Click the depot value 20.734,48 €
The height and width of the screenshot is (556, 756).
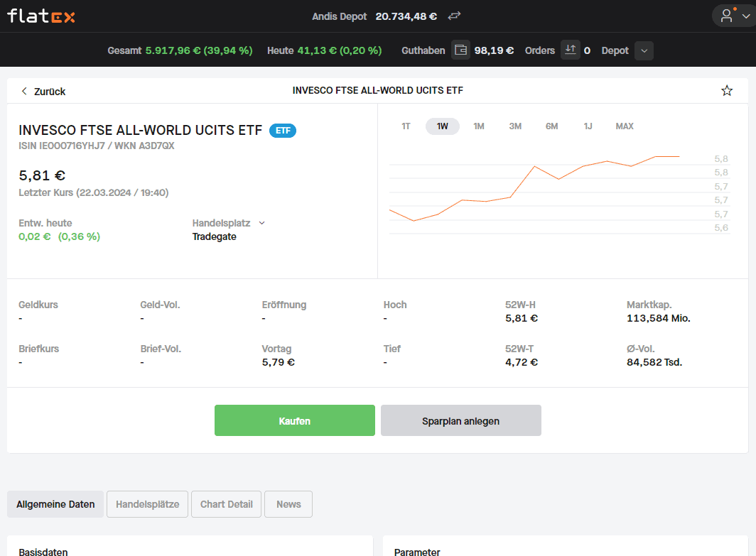click(406, 16)
